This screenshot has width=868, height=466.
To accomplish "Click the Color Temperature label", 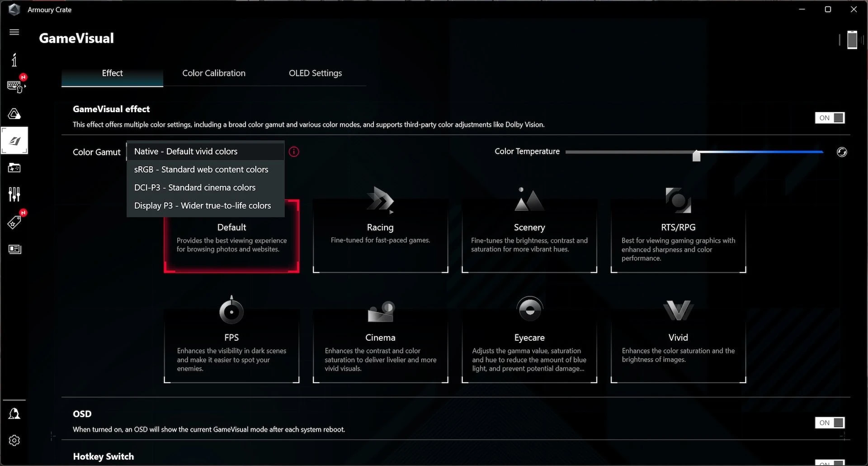I will [527, 152].
